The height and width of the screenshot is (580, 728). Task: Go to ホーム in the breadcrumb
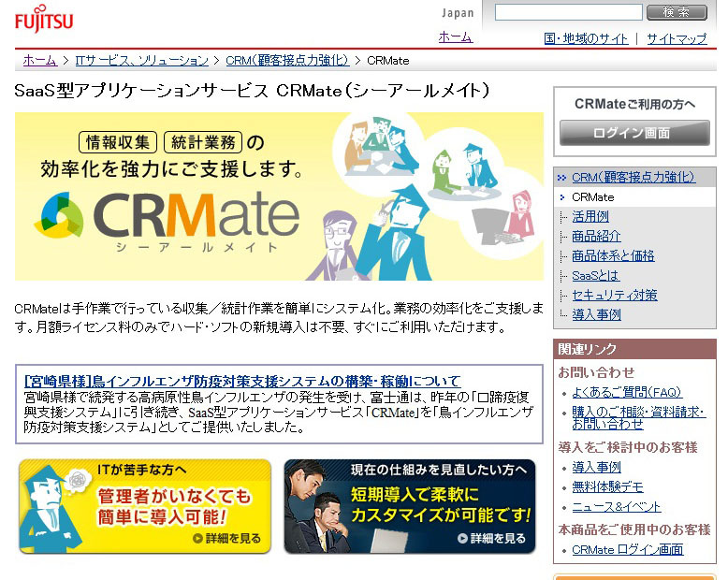[40, 60]
